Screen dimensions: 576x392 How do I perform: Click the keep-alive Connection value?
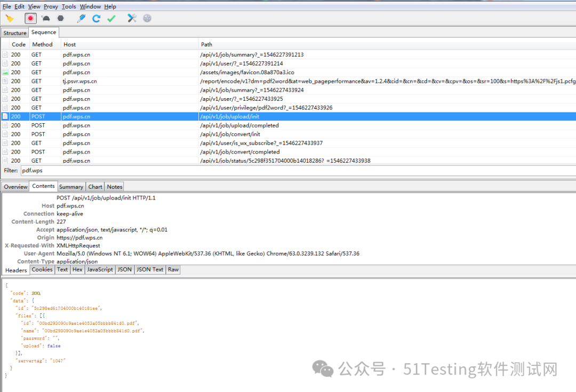[70, 214]
